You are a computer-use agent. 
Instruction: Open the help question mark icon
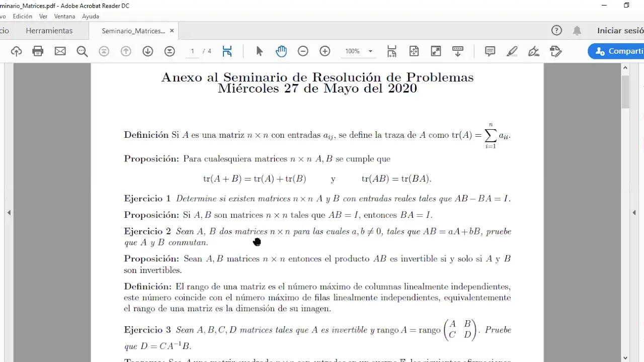click(x=556, y=31)
